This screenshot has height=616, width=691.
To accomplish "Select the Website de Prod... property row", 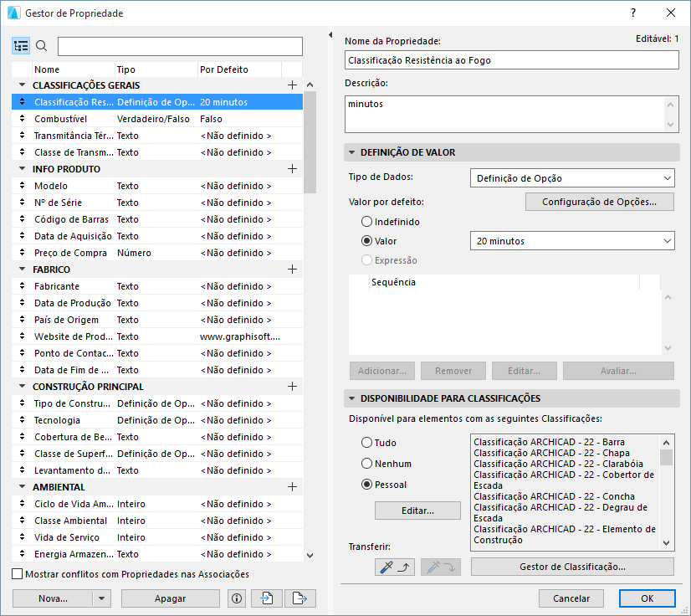I will coord(157,336).
